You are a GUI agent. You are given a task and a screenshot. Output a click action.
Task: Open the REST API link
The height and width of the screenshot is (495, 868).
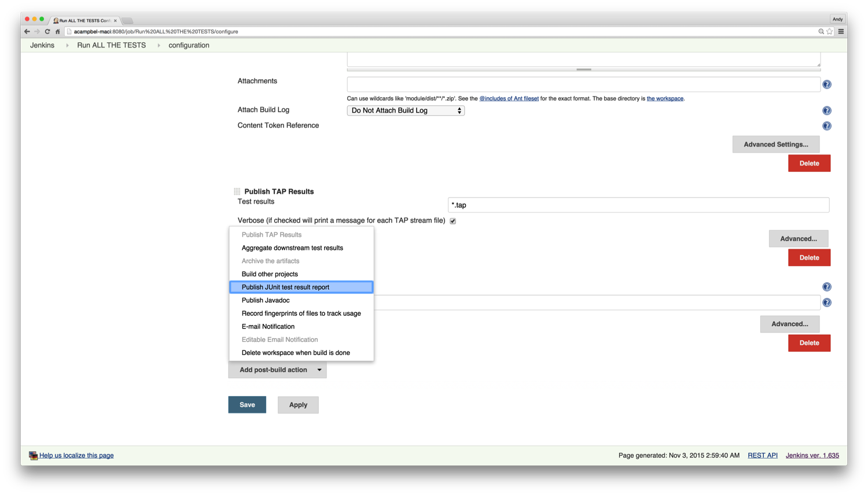pos(762,456)
